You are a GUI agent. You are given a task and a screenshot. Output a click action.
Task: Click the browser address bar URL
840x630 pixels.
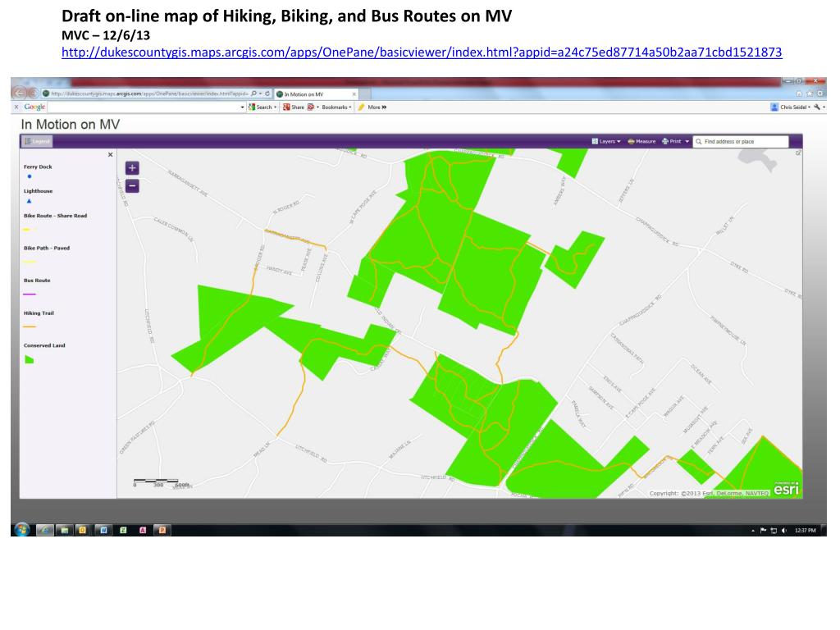click(x=149, y=94)
